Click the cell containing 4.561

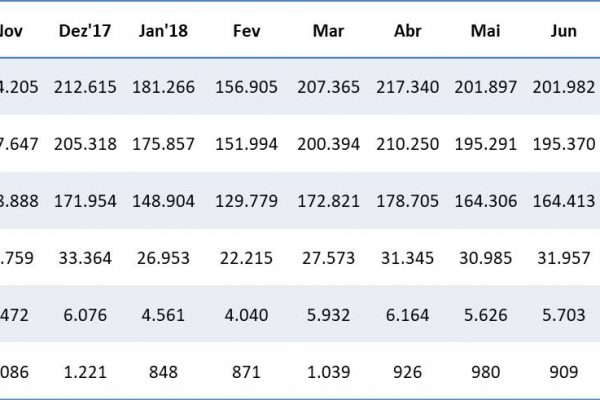[160, 315]
